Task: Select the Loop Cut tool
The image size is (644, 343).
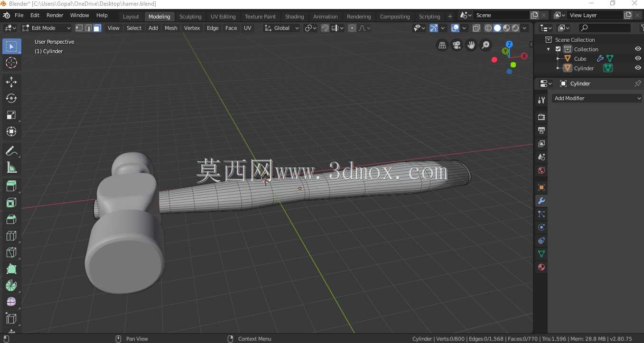Action: pyautogui.click(x=11, y=236)
